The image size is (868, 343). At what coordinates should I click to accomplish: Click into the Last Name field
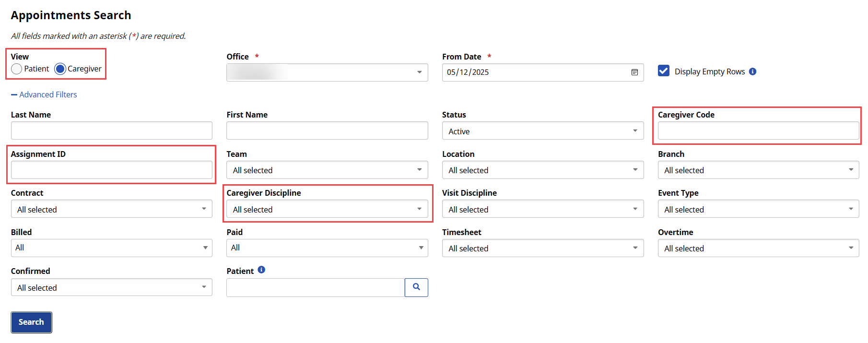(111, 130)
